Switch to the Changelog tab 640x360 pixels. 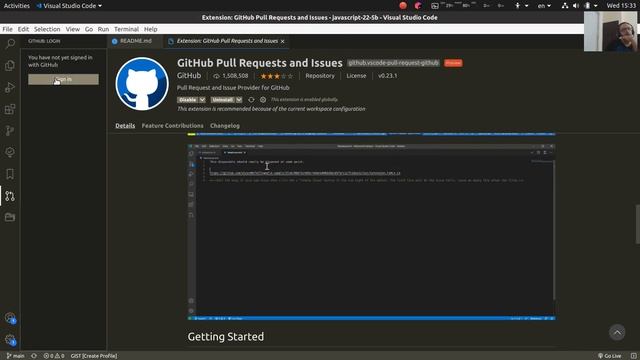pyautogui.click(x=225, y=126)
